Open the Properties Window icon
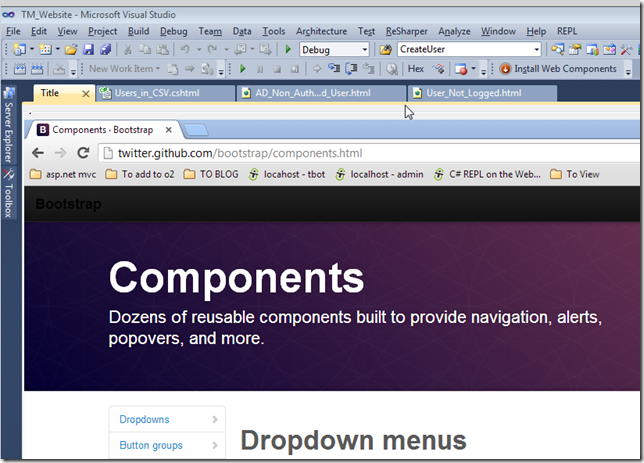This screenshot has height=463, width=644. click(x=575, y=50)
